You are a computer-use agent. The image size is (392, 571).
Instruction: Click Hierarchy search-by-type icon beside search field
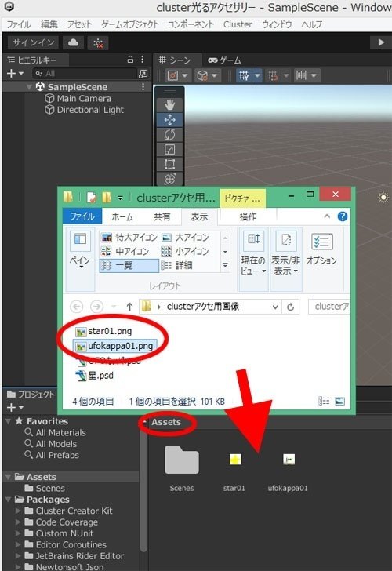coord(143,74)
